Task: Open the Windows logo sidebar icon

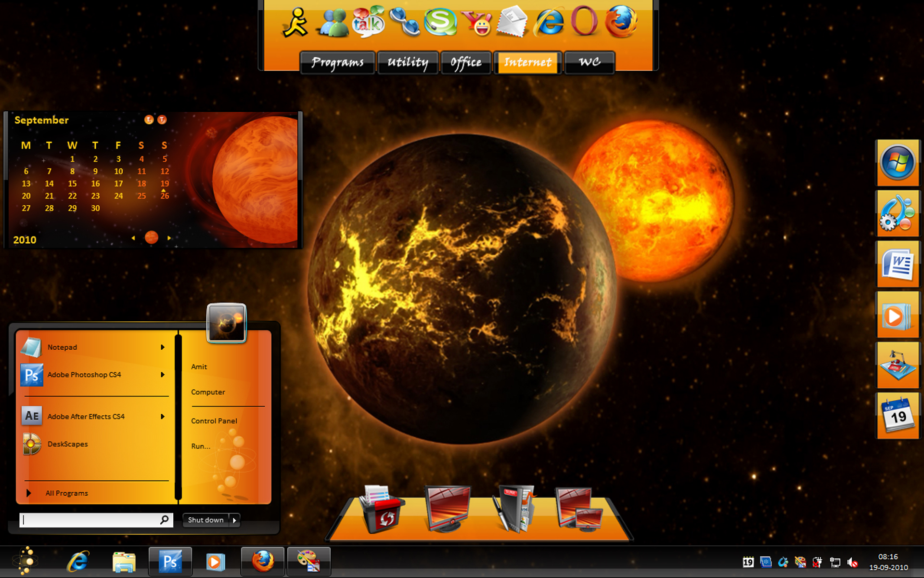Action: pos(898,163)
